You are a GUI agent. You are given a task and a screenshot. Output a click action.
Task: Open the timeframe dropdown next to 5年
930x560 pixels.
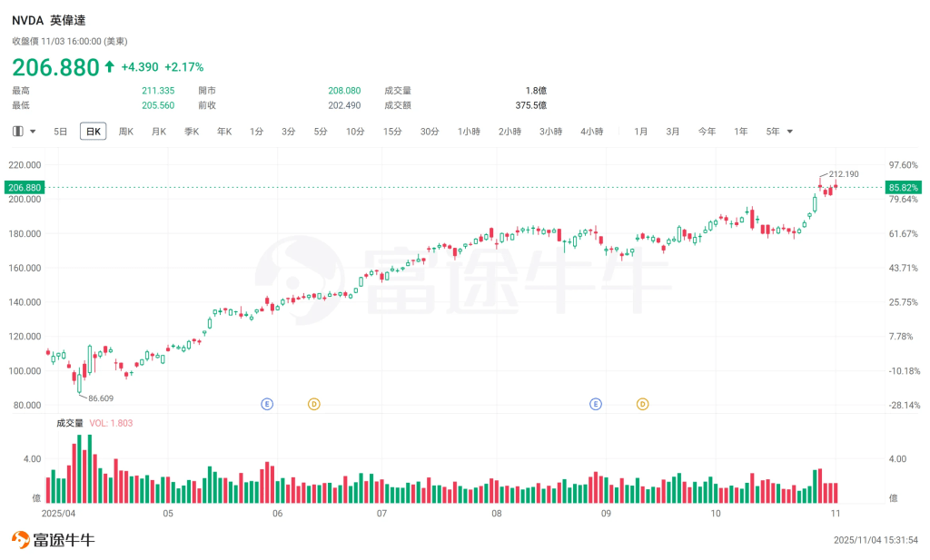click(789, 131)
